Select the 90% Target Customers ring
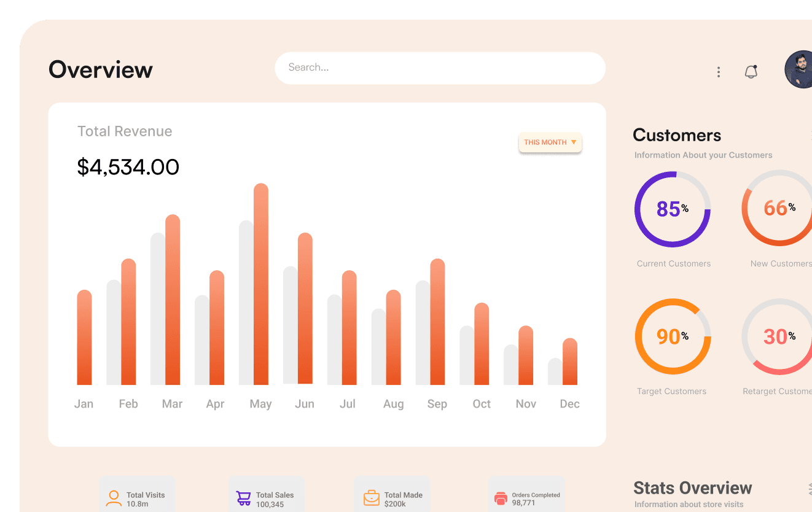This screenshot has height=512, width=812. pos(672,336)
